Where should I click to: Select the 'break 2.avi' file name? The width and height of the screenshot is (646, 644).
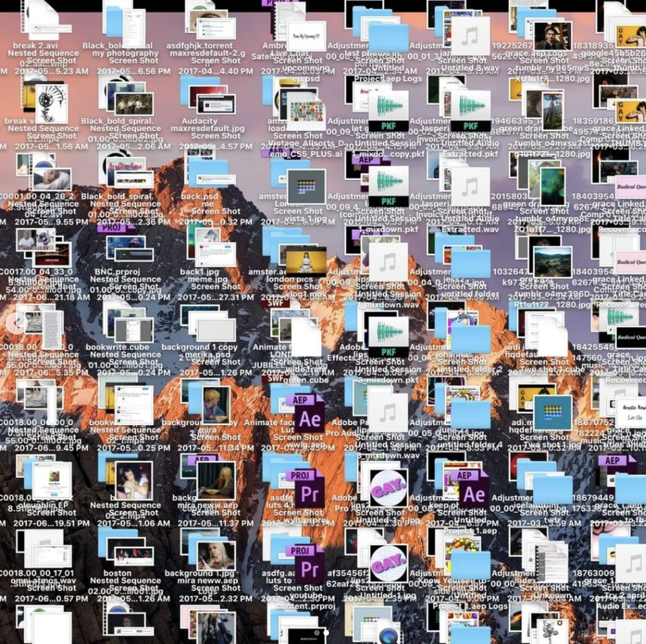click(x=36, y=46)
